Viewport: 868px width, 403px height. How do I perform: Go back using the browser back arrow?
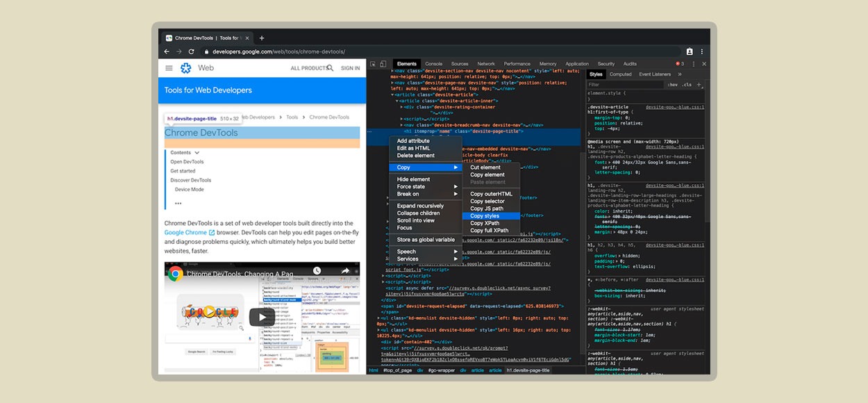click(x=167, y=51)
